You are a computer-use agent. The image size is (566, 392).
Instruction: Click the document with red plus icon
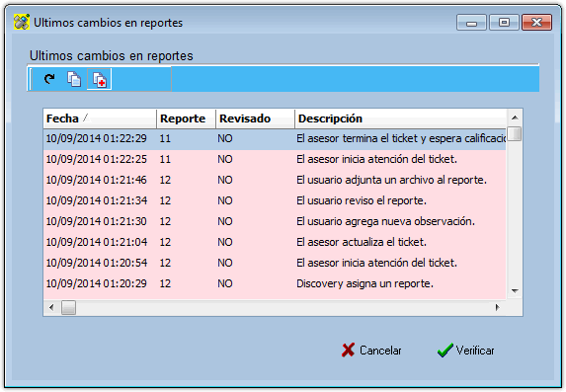point(99,79)
